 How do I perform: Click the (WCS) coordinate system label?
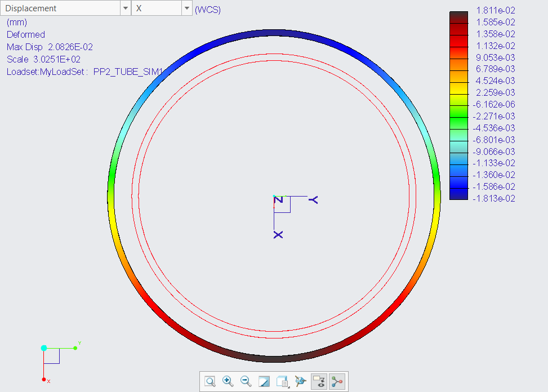pyautogui.click(x=208, y=10)
